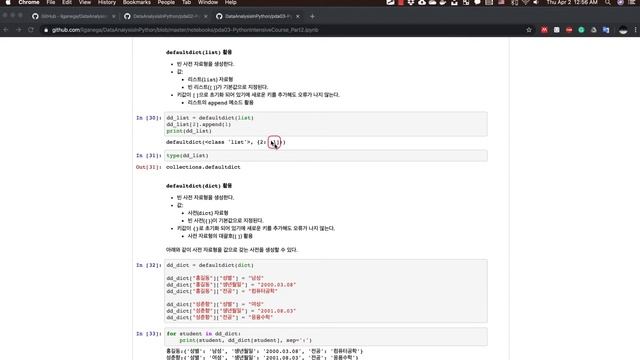Screen dimensions: 640x360
Task: Open Spotlight search
Action: [x=608, y=2]
